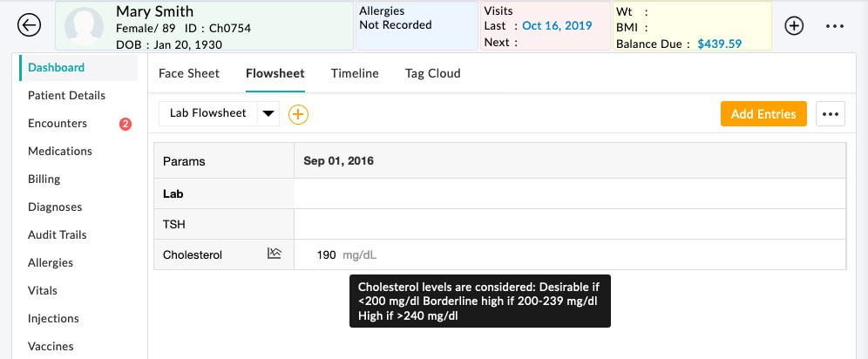Open the Tag Cloud tab
The width and height of the screenshot is (868, 359).
click(x=432, y=73)
